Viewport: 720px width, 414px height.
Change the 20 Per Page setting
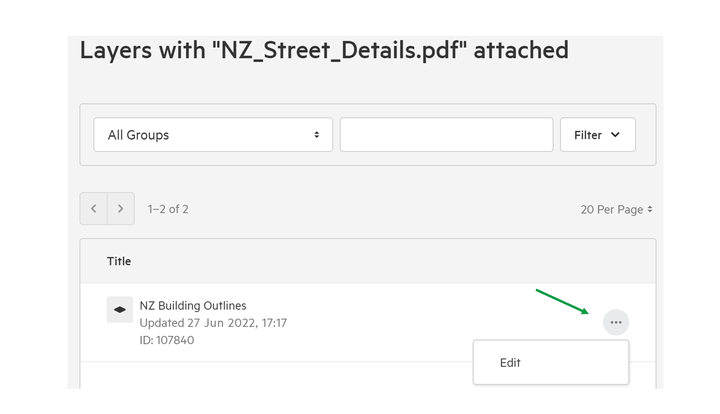click(616, 209)
